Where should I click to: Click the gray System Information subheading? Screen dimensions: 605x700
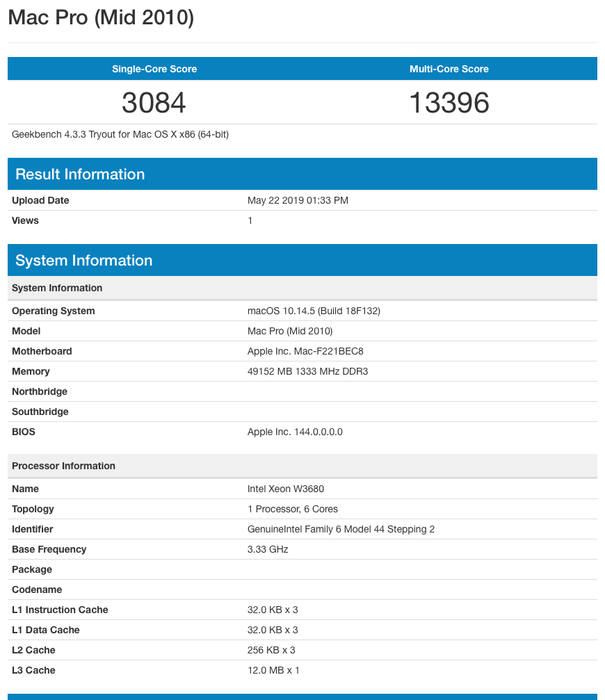click(302, 288)
